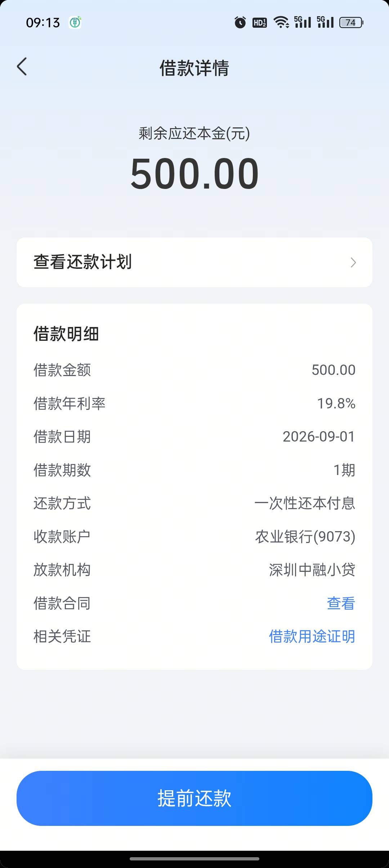Screen dimensions: 389x868
Task: Tap the 借款年利率 19.8% value
Action: point(336,403)
